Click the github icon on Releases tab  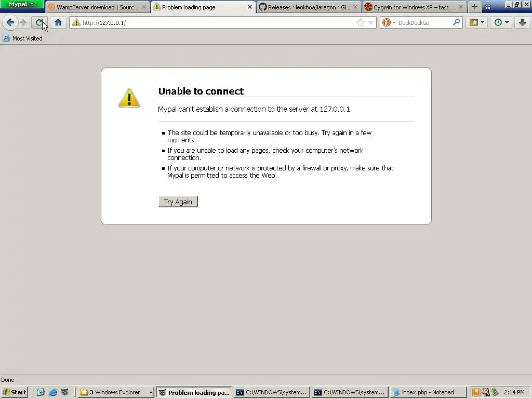pos(262,7)
